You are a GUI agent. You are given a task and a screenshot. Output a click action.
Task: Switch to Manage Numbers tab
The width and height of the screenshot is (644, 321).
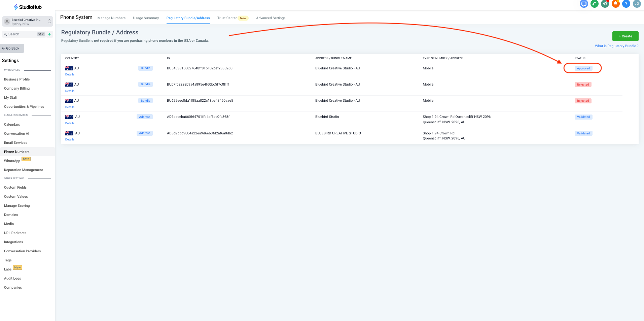(x=111, y=18)
